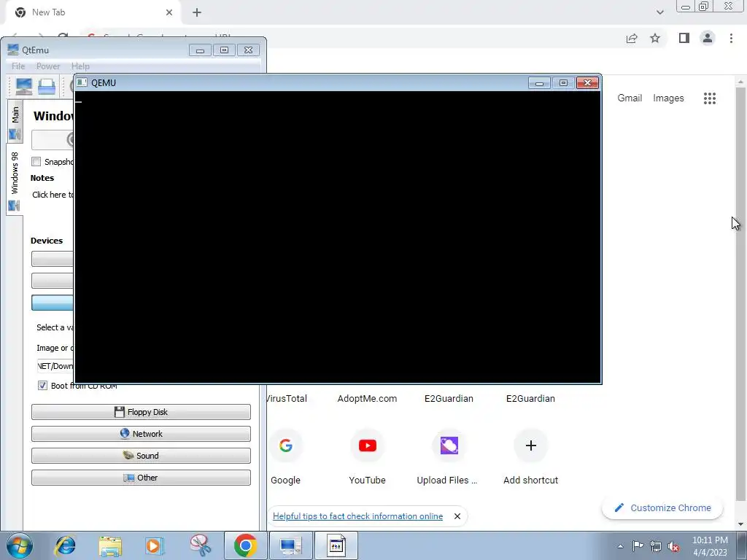Screen dimensions: 747x560
Task: Click the Chrome share page icon
Action: 632,39
